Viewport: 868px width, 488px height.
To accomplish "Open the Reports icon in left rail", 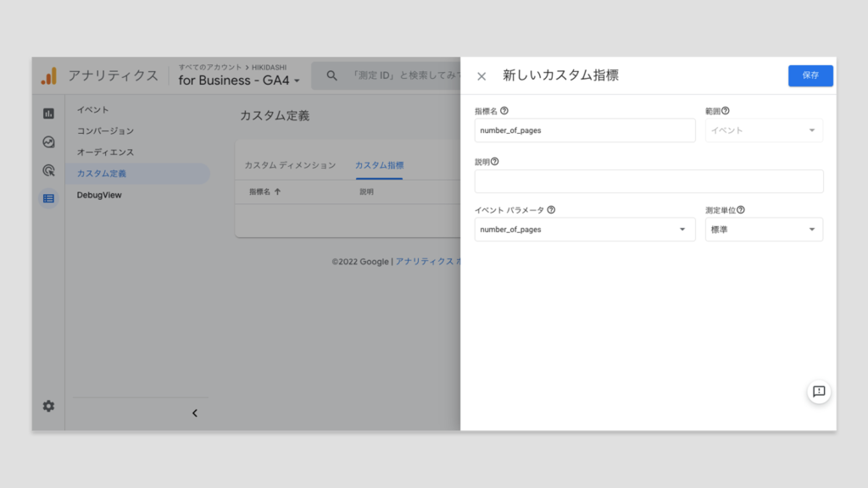I will [48, 114].
